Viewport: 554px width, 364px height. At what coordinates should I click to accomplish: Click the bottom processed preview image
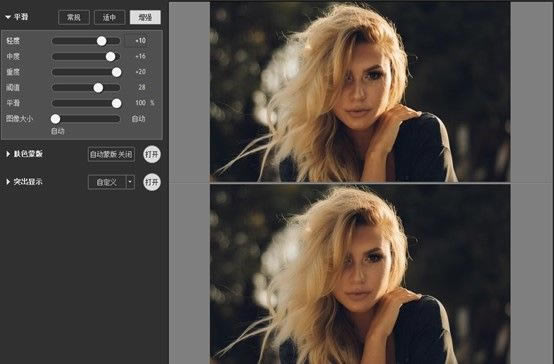(x=360, y=274)
